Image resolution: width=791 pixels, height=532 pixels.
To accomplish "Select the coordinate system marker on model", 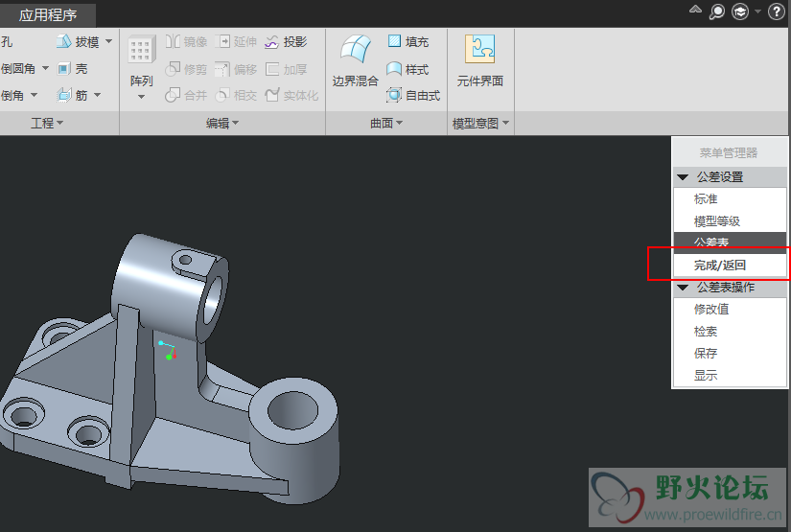I will [x=168, y=350].
